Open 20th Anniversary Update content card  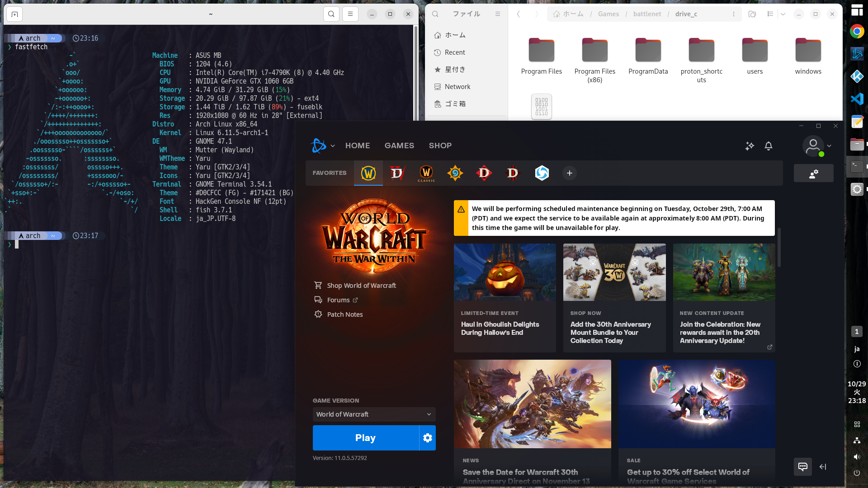point(724,298)
